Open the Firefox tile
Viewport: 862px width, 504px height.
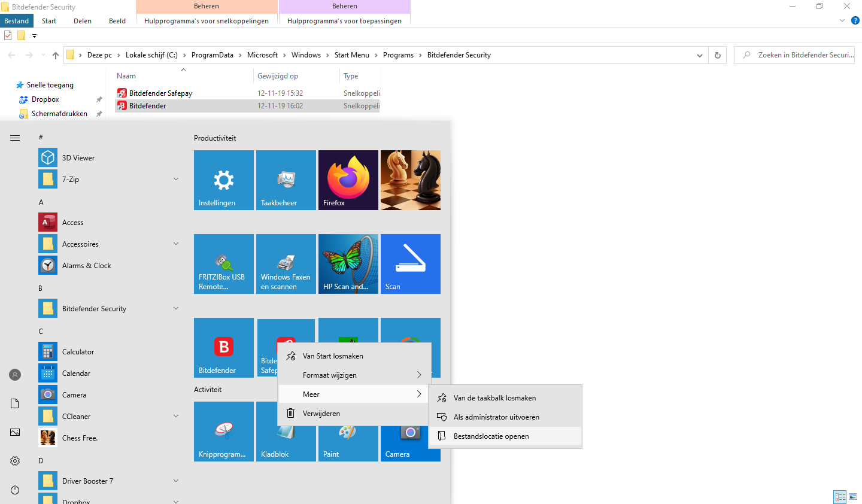tap(348, 180)
